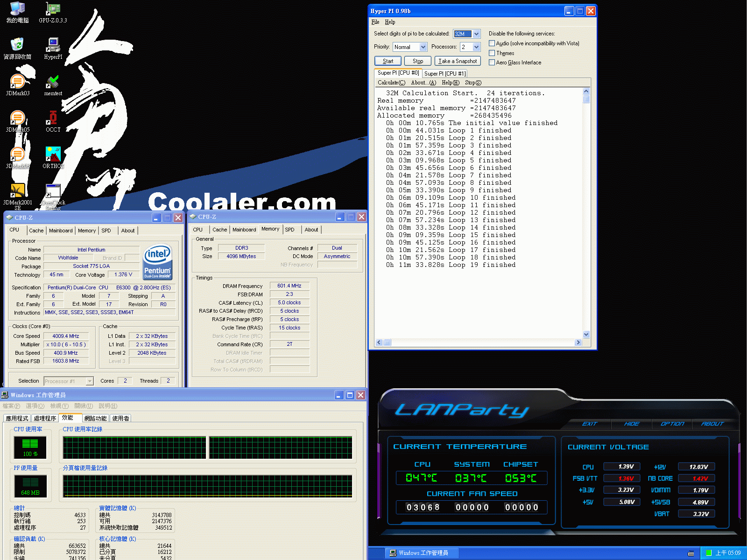The width and height of the screenshot is (747, 560).
Task: Select the Networking tab in Task Manager
Action: (x=95, y=419)
